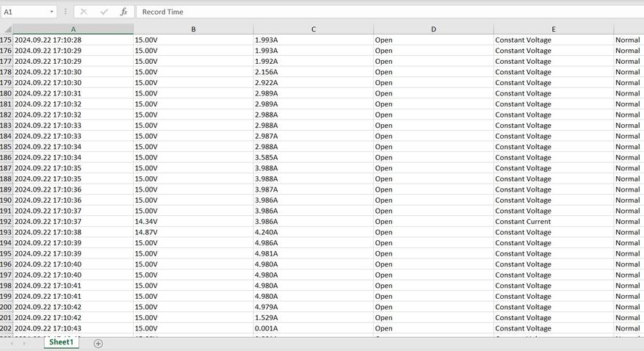The width and height of the screenshot is (644, 351).
Task: Select column A header
Action: pos(73,29)
